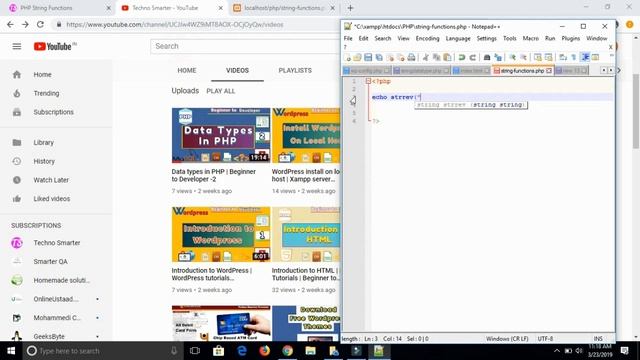Click the Find binoculars icon in Notepad++
640x360 pixels.
tap(487, 57)
